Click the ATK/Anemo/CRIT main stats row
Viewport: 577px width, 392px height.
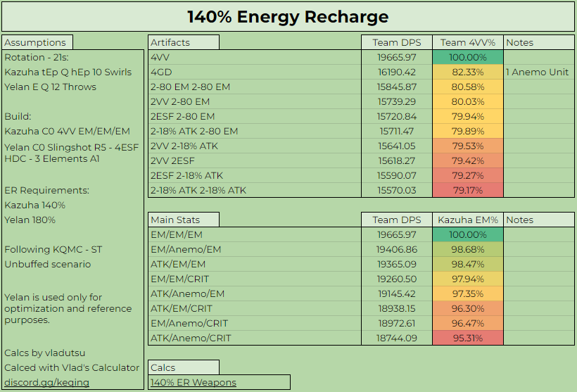point(254,338)
